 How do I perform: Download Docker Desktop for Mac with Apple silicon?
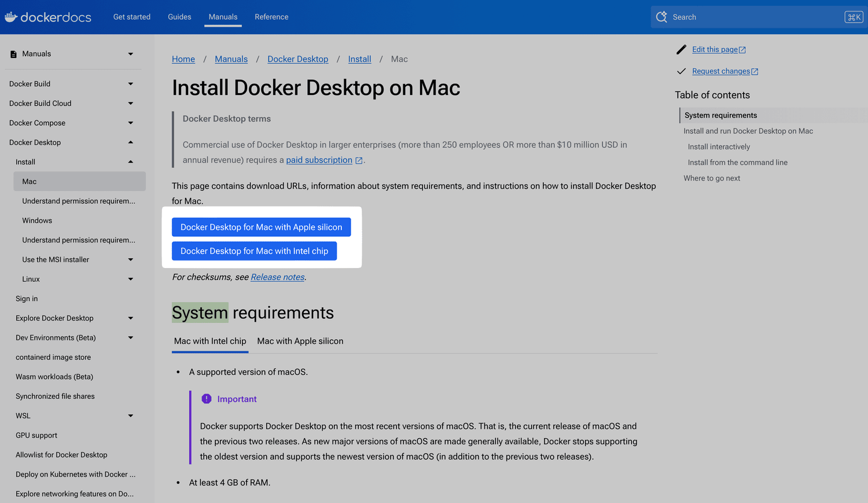[x=262, y=227]
